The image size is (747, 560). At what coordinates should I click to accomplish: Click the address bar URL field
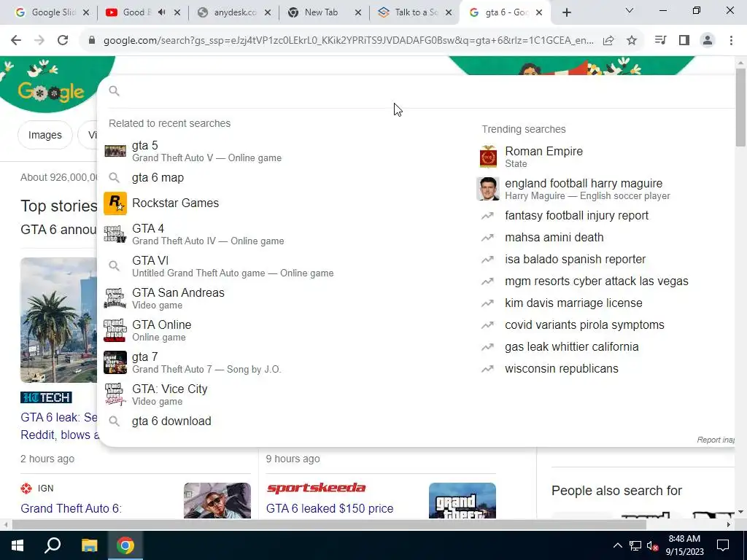pyautogui.click(x=348, y=41)
